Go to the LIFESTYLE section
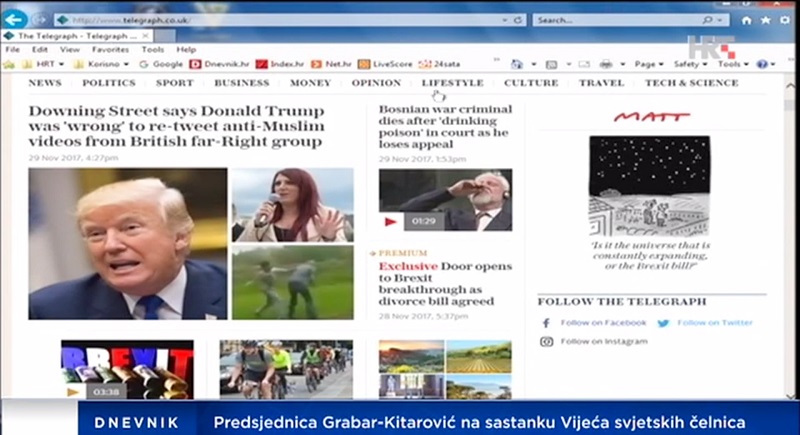The height and width of the screenshot is (435, 800). (453, 83)
